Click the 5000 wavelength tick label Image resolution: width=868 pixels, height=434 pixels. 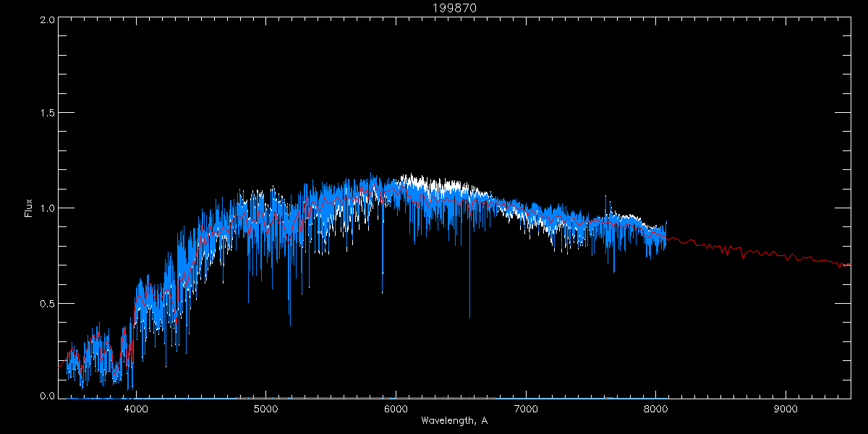tap(265, 409)
